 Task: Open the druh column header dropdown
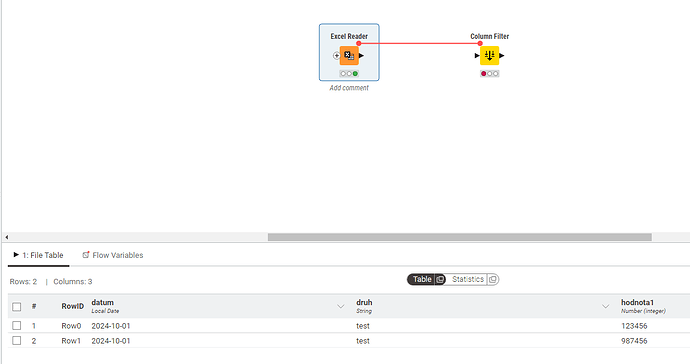[x=606, y=306]
